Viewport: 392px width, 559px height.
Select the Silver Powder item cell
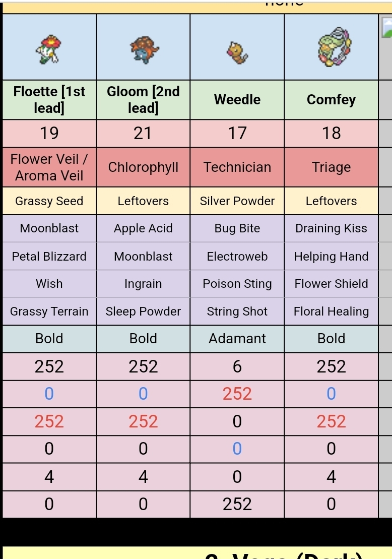click(237, 201)
